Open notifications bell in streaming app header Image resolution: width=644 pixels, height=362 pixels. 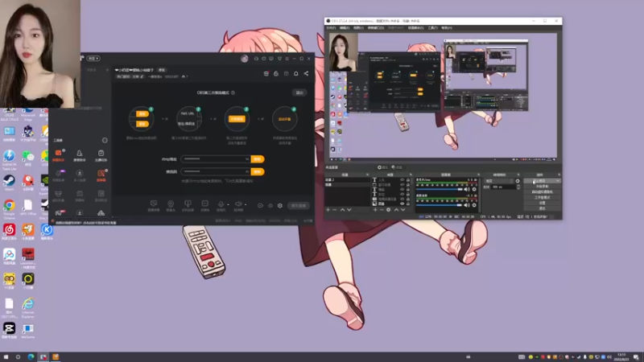[x=295, y=73]
